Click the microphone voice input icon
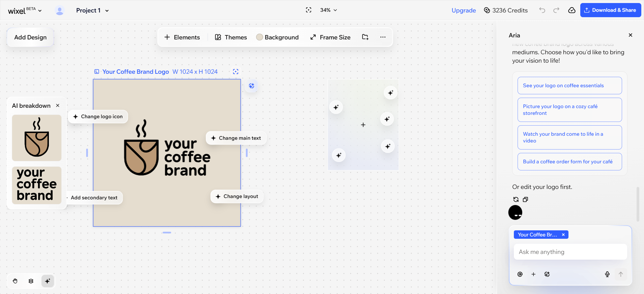Screen dimensions: 644x294 (607, 274)
